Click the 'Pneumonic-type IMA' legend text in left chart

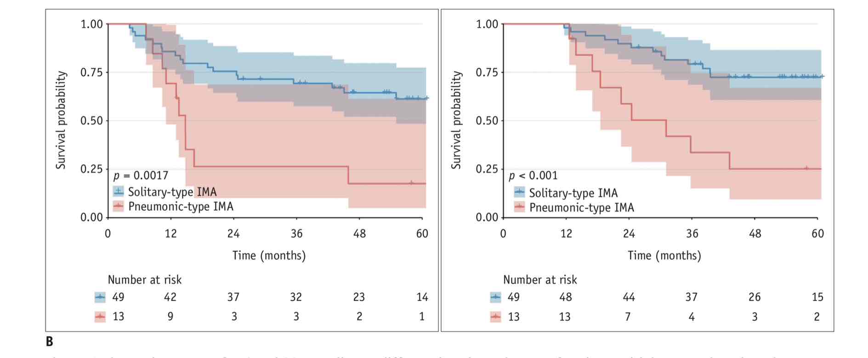[181, 207]
